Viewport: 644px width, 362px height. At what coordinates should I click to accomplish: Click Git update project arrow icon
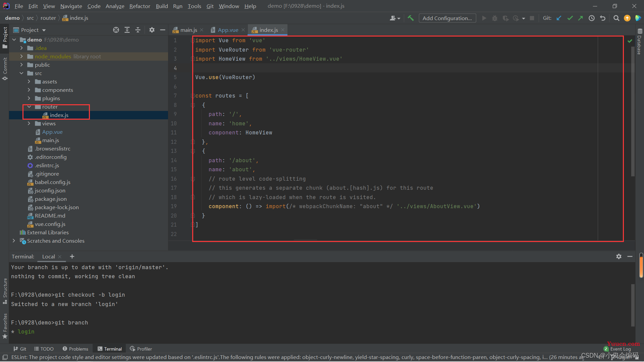point(559,18)
